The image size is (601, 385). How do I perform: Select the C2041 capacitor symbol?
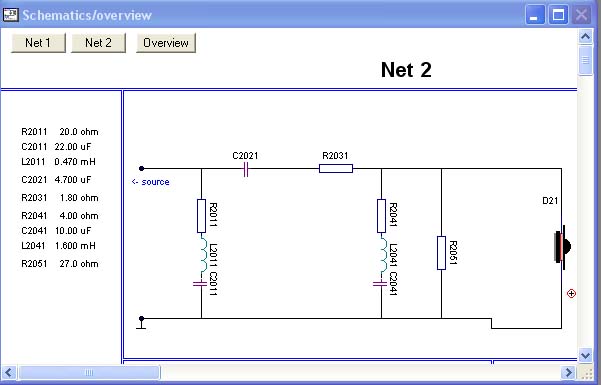tap(380, 284)
